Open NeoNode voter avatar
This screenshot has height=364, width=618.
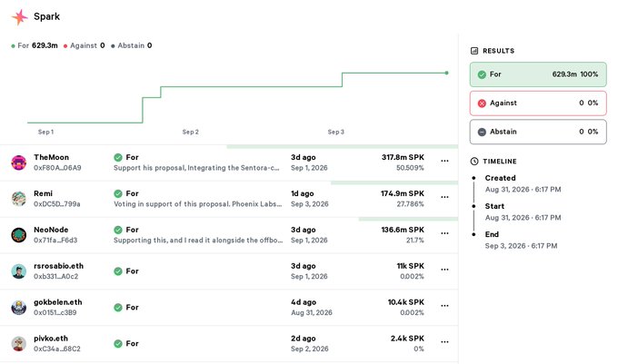(19, 235)
